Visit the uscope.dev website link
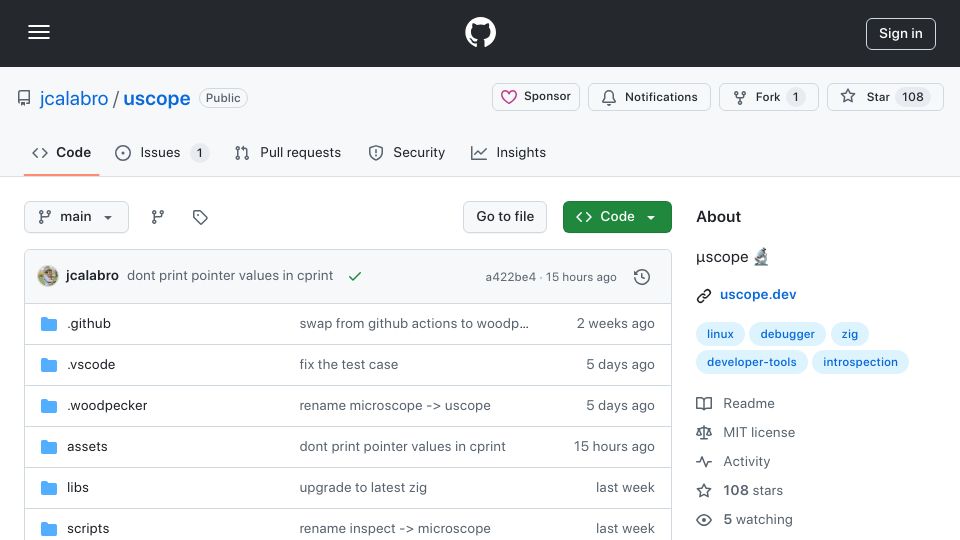This screenshot has height=540, width=960. pos(758,294)
